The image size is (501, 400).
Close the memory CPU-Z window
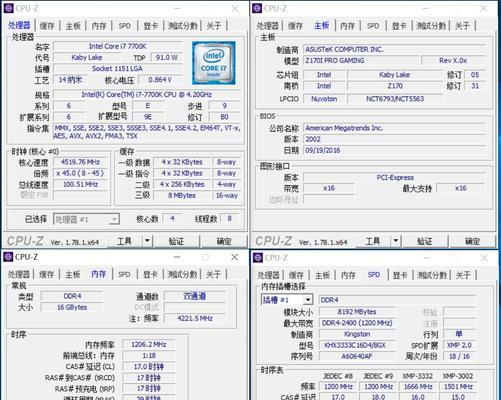235,257
